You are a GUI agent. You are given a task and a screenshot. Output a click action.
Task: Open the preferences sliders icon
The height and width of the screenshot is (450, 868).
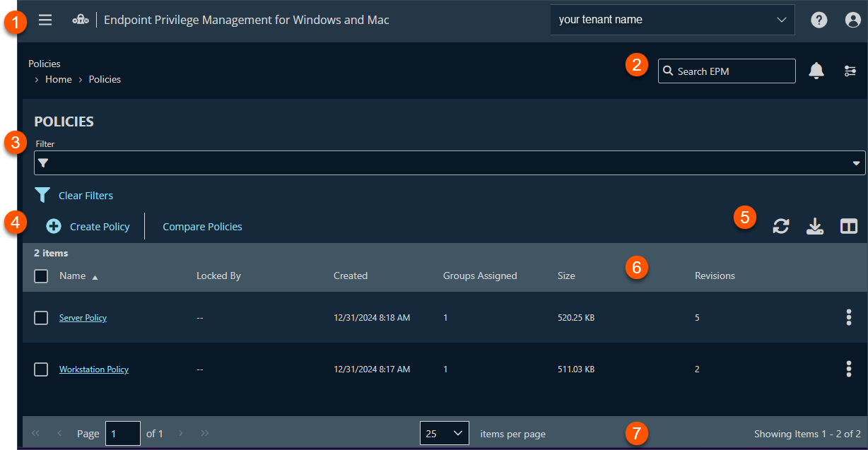click(x=850, y=71)
